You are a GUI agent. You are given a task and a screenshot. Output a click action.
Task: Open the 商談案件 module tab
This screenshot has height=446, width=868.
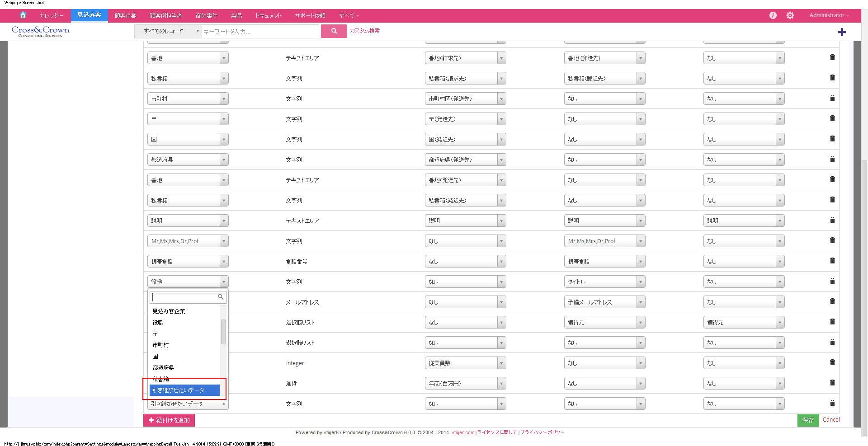[x=206, y=16]
